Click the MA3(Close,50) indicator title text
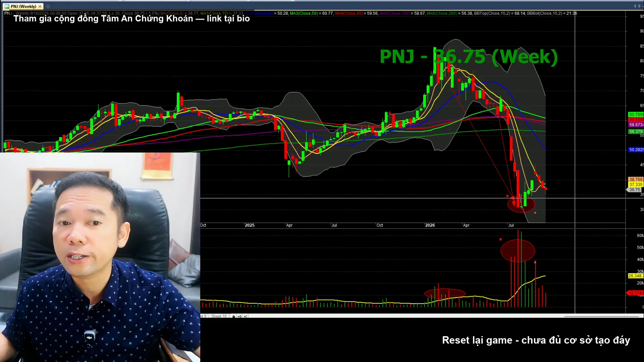 pyautogui.click(x=304, y=13)
